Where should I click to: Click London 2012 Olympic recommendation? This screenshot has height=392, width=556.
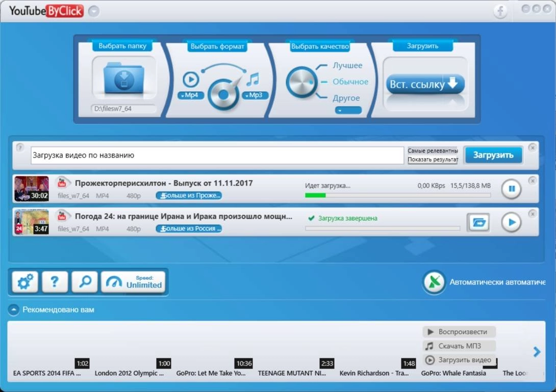[x=130, y=373]
